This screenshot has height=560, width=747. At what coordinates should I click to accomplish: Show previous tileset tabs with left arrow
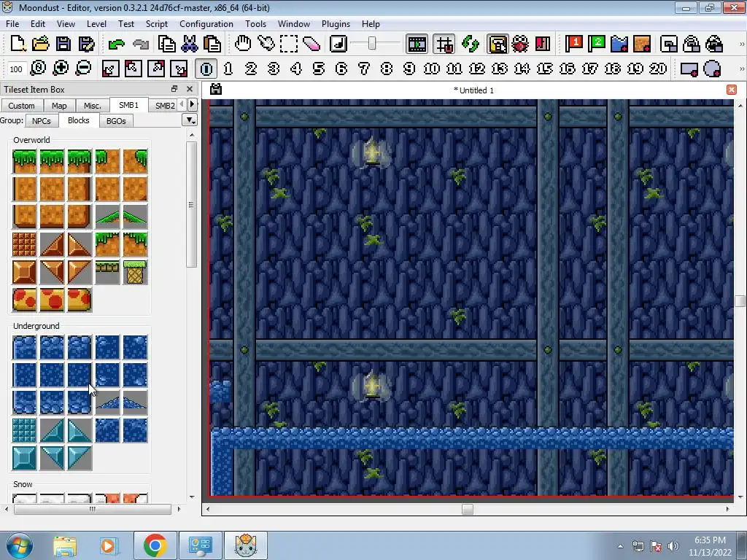click(182, 104)
